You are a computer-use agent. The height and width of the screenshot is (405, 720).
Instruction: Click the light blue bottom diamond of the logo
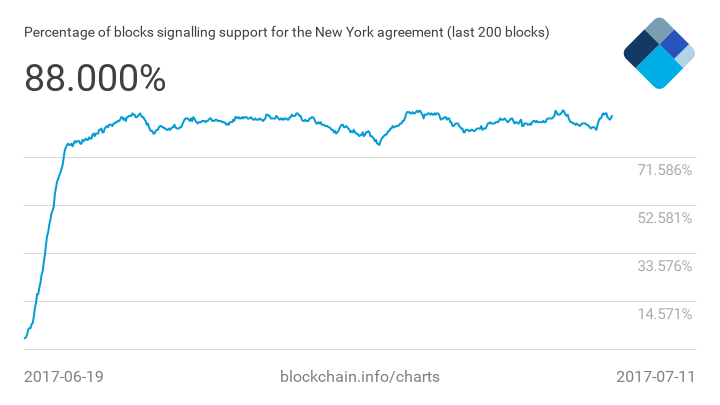click(657, 69)
